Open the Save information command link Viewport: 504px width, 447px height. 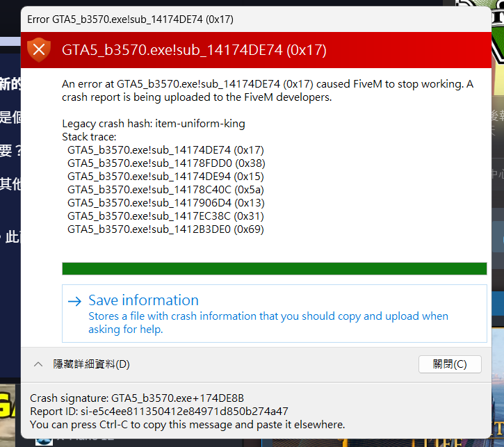(x=274, y=314)
